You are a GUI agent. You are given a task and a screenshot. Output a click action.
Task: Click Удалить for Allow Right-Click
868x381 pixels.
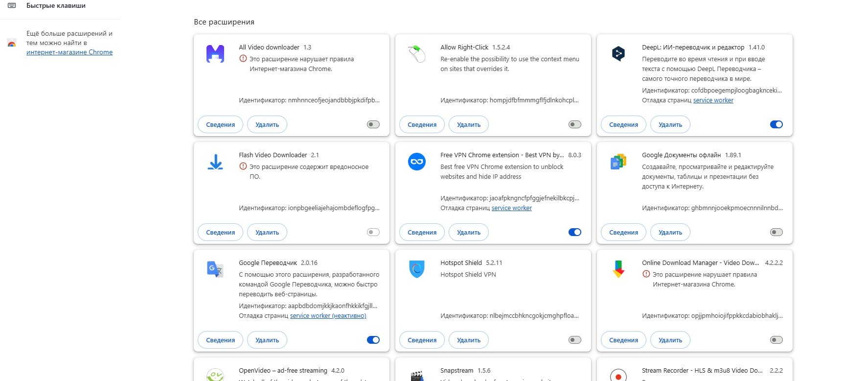[x=469, y=124]
